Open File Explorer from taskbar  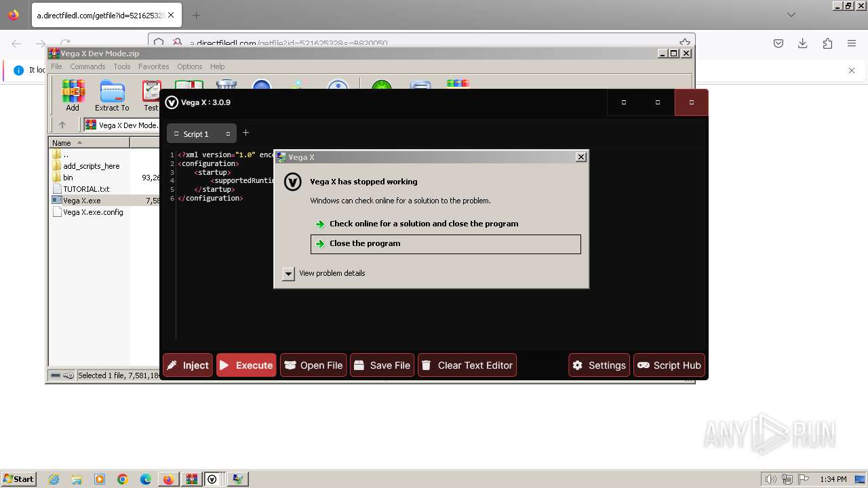(x=77, y=479)
